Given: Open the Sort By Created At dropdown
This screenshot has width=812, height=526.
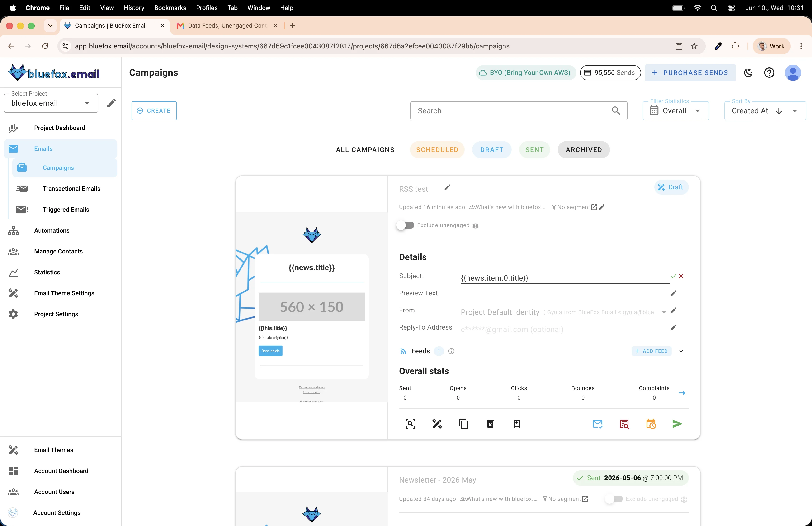Looking at the screenshot, I should tap(765, 111).
